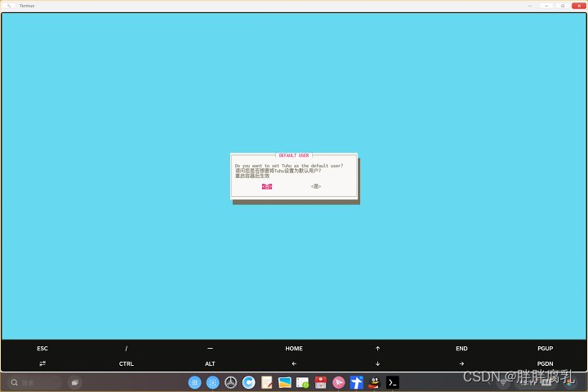Tap the END extra key
The height and width of the screenshot is (392, 588).
(x=461, y=349)
